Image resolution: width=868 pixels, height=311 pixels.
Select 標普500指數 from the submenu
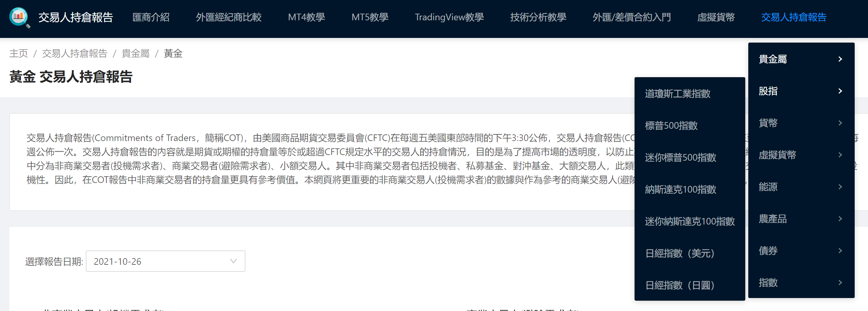(689, 125)
